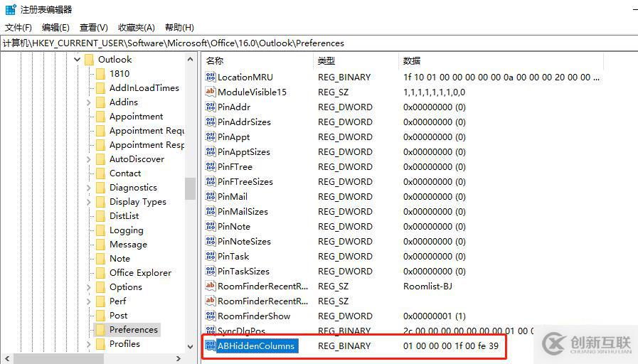Select the Preferences key in tree
Viewport: 638px width, 364px height.
coord(134,330)
